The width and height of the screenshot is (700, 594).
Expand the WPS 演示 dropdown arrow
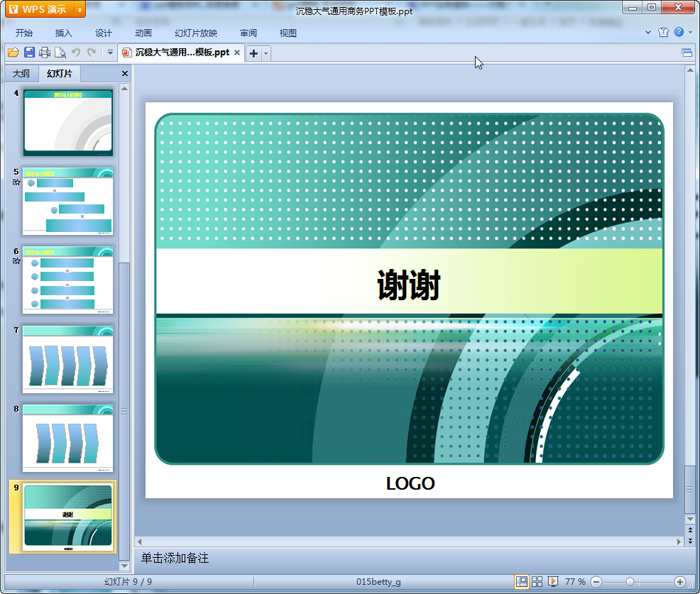coord(80,9)
